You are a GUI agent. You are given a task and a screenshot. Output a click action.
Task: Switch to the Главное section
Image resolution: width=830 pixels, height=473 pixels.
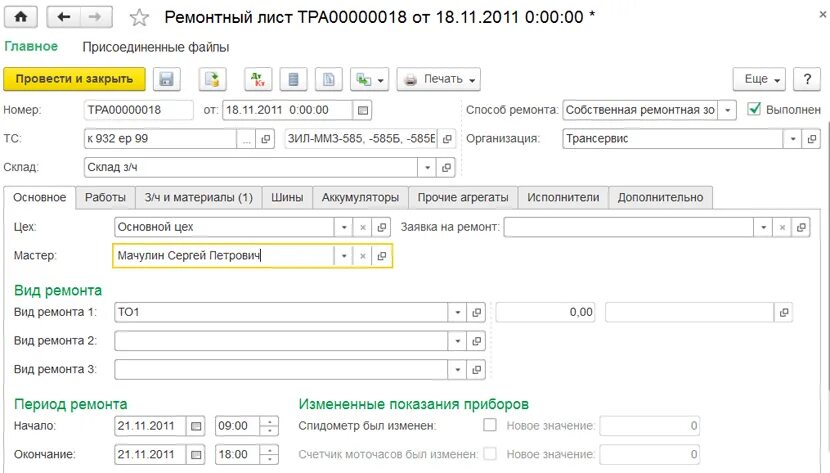(31, 47)
